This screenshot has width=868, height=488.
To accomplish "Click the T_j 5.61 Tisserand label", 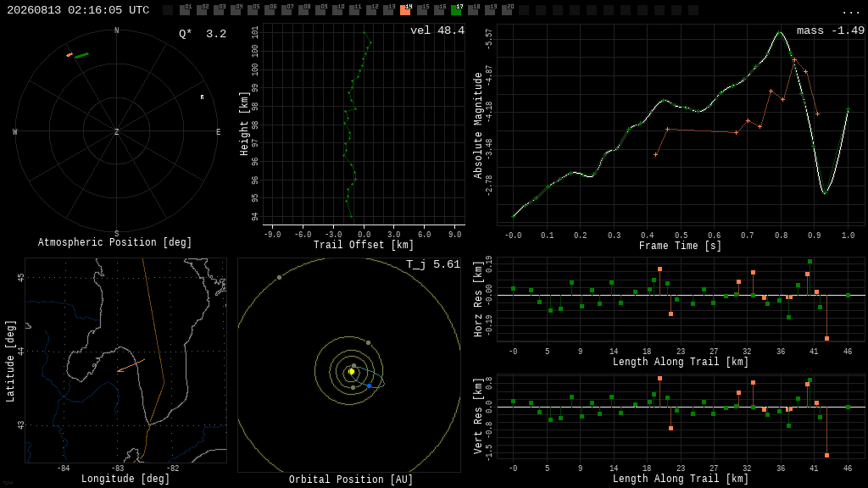I will click(x=433, y=264).
